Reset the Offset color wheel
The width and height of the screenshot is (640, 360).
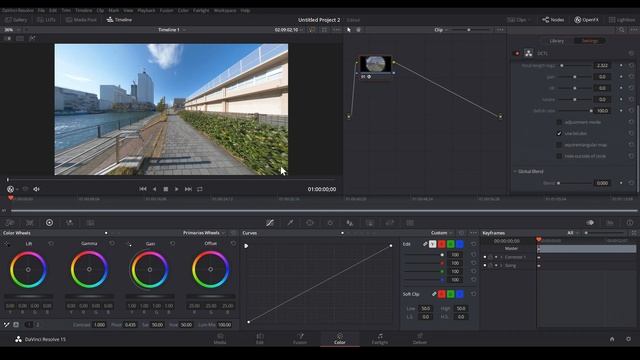[x=233, y=243]
